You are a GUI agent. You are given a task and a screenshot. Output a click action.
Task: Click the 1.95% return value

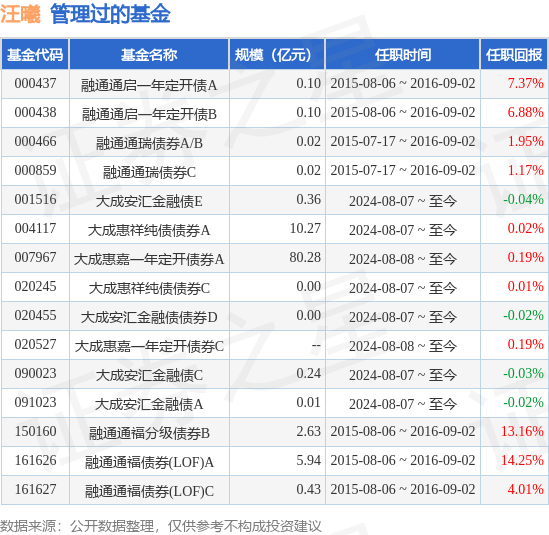(x=525, y=142)
